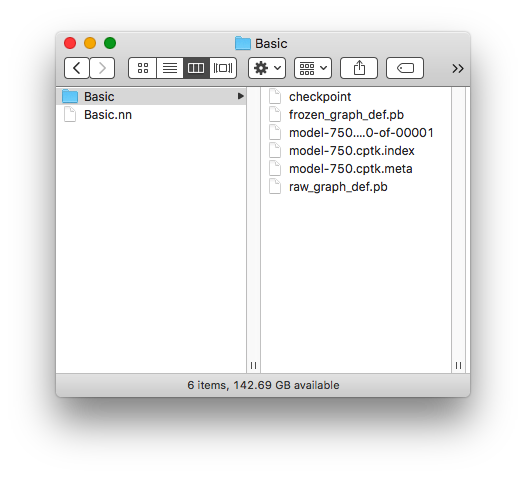Open the Arrange items dropdown

pos(313,68)
